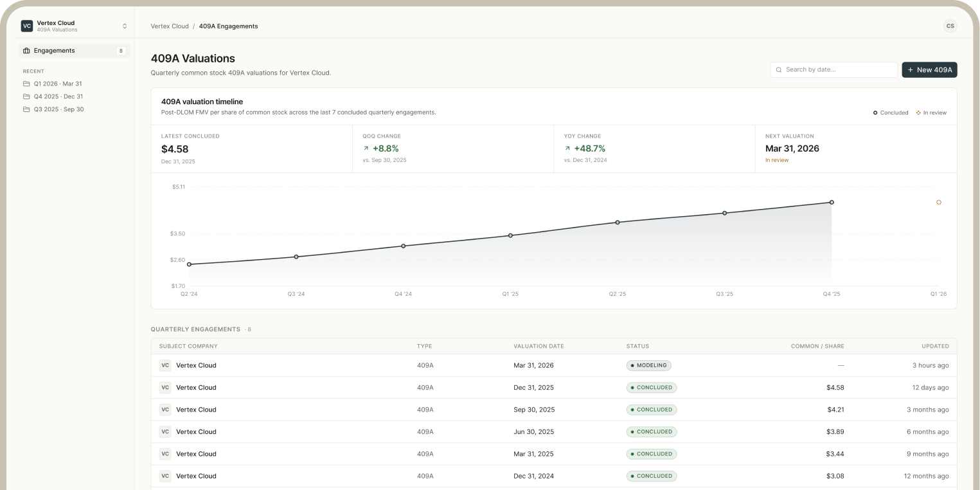The width and height of the screenshot is (980, 490).
Task: Click the 409A Engagements breadcrumb
Action: [x=228, y=26]
